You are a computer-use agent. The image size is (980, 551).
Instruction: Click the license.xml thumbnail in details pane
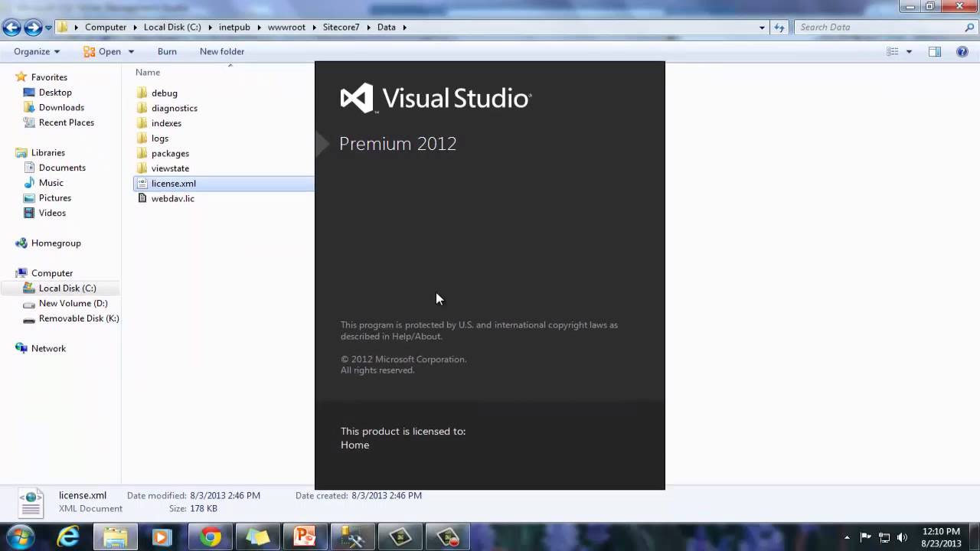pyautogui.click(x=31, y=503)
